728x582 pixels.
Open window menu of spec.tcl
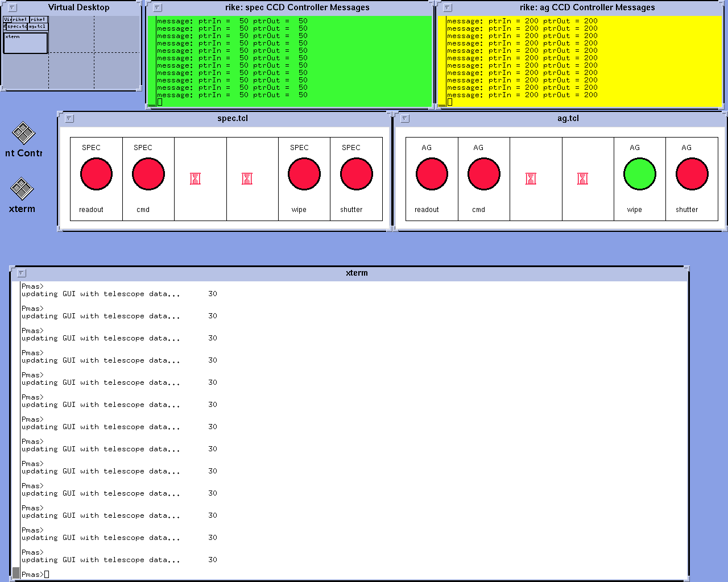pos(69,119)
